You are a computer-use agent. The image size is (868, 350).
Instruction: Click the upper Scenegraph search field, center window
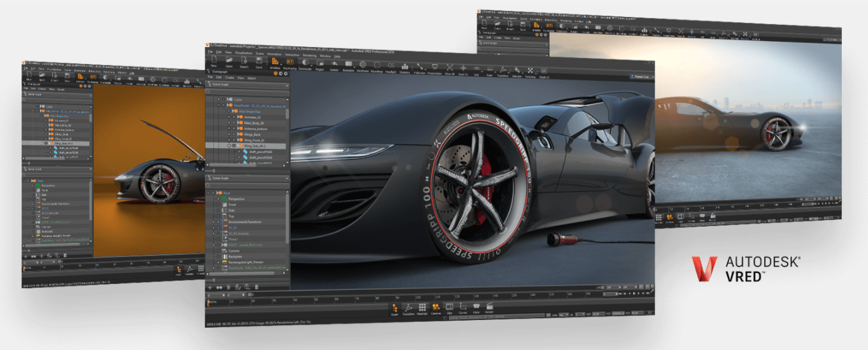pos(248,92)
